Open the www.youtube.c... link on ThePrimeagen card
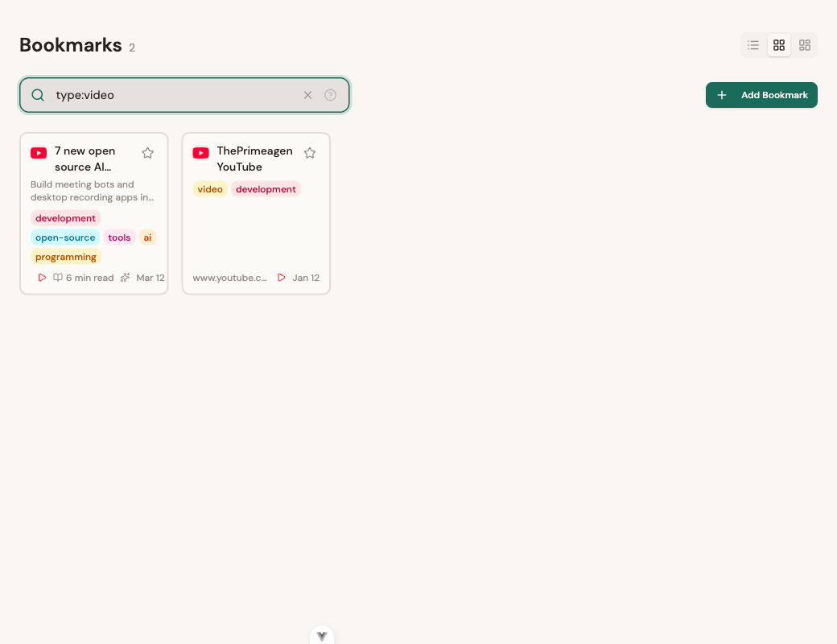The width and height of the screenshot is (837, 644). point(229,278)
